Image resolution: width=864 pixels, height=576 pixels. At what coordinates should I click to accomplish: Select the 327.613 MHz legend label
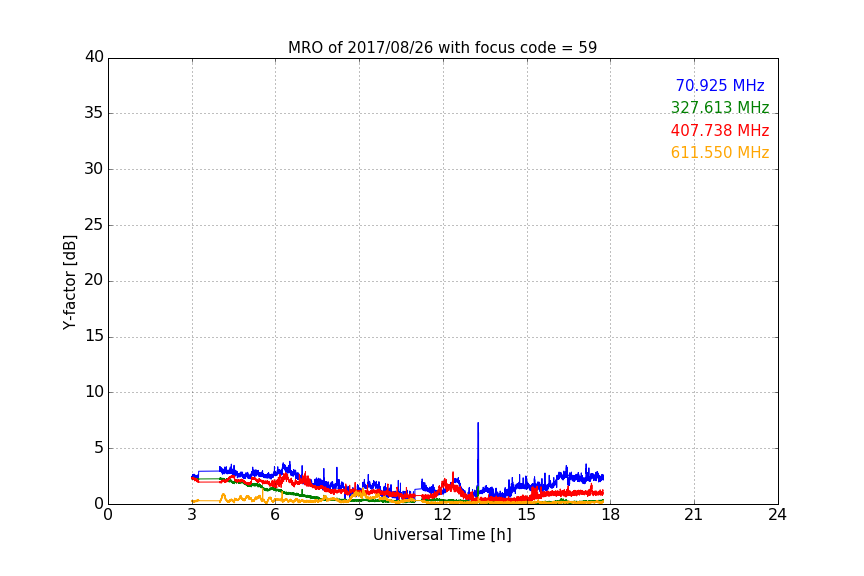[x=720, y=107]
